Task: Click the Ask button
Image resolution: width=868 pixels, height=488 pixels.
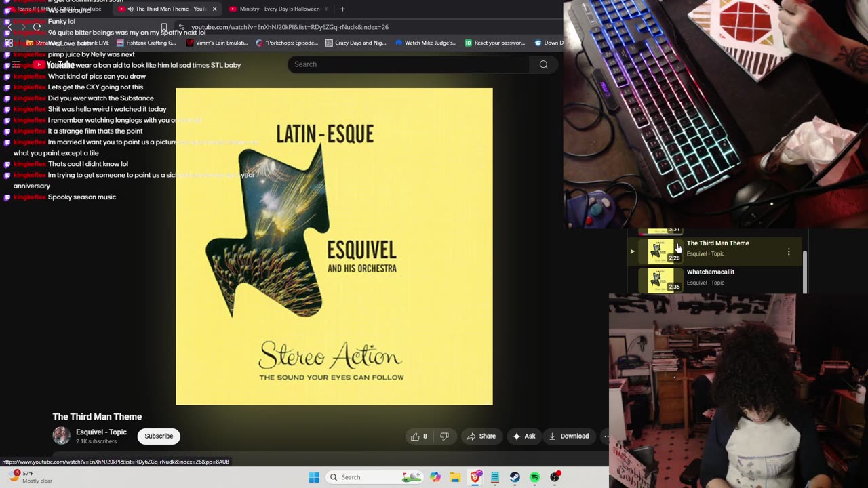Action: point(524,436)
